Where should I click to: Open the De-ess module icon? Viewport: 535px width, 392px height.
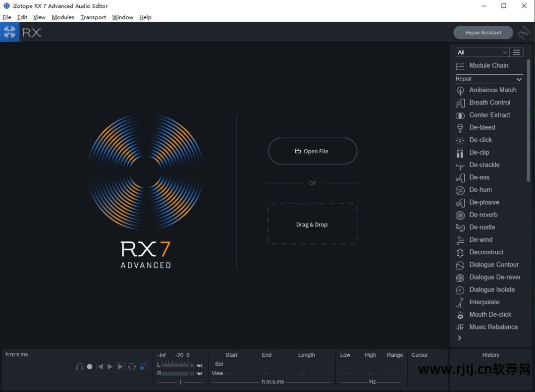[460, 178]
